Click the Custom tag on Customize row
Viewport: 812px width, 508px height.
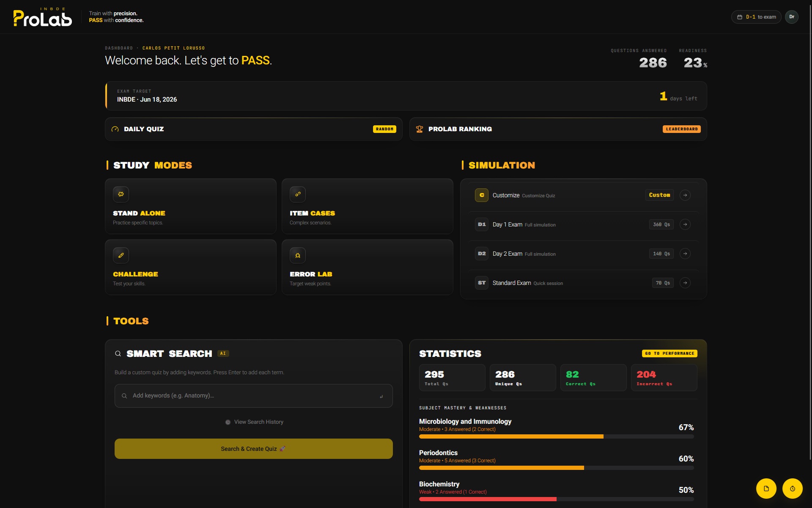(659, 195)
